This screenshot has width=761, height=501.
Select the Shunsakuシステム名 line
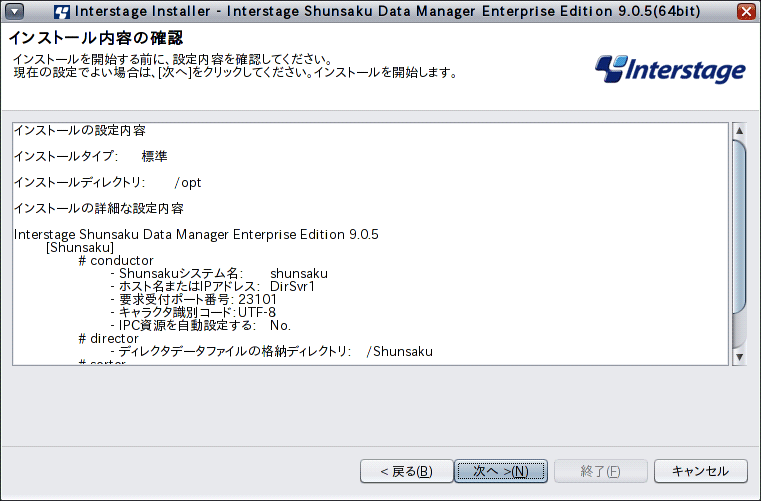219,273
